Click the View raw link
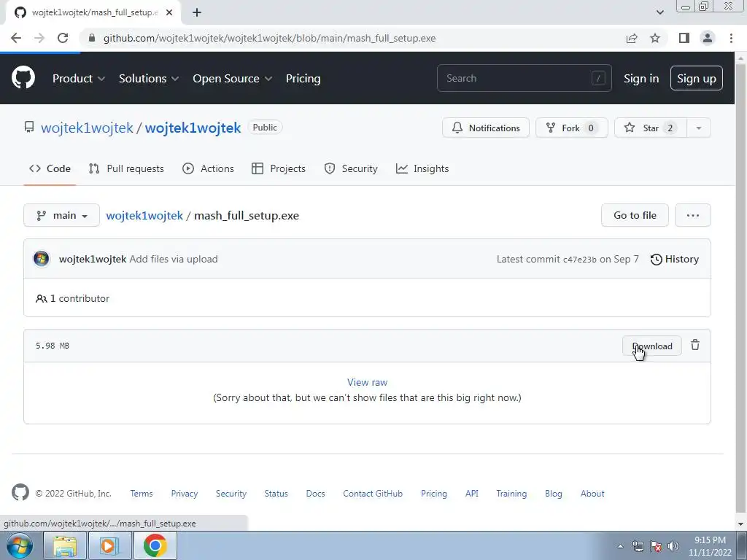This screenshot has width=747, height=560. (367, 382)
